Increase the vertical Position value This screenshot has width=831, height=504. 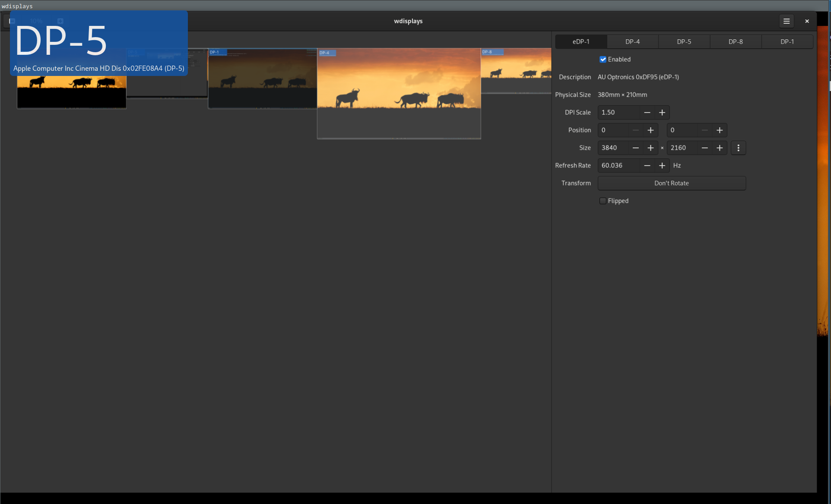coord(720,130)
